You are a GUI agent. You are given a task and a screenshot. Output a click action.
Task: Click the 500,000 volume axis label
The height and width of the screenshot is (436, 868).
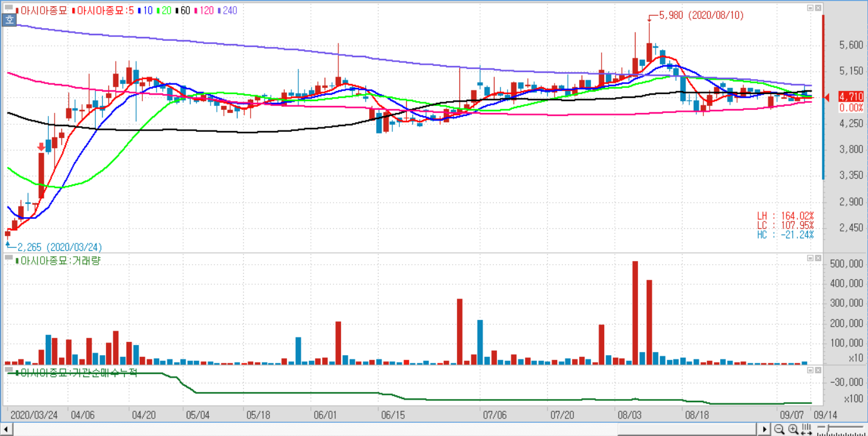[x=846, y=263]
